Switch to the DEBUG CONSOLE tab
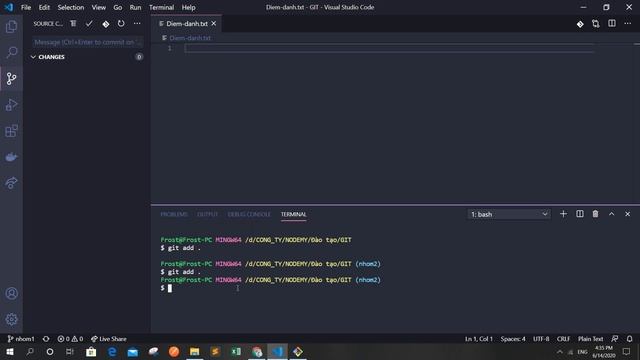 [x=249, y=214]
